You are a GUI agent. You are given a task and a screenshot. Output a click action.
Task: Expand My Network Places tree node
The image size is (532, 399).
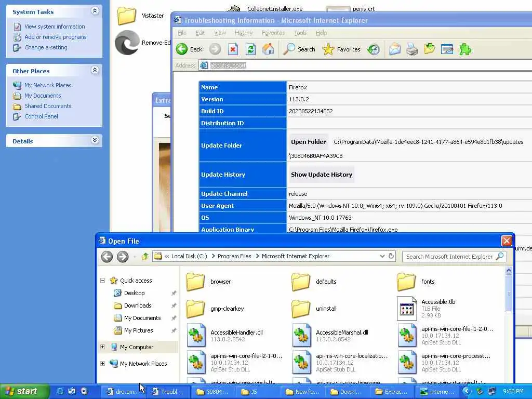pyautogui.click(x=102, y=363)
